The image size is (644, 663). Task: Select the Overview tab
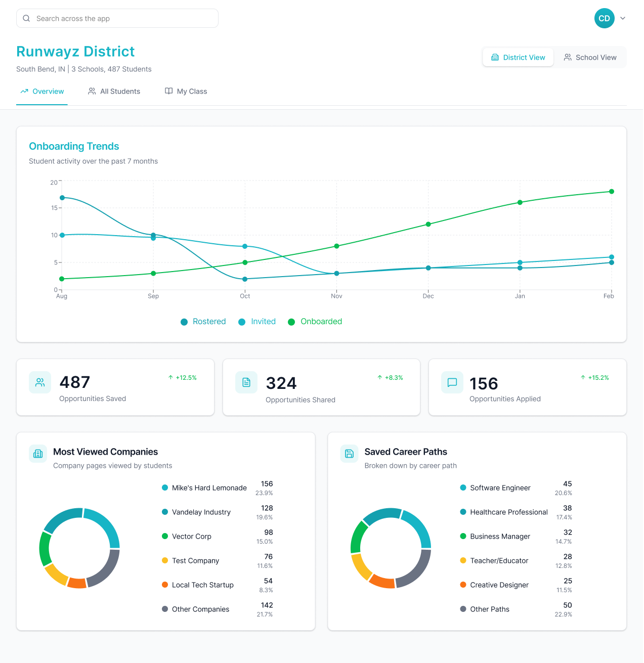[42, 92]
